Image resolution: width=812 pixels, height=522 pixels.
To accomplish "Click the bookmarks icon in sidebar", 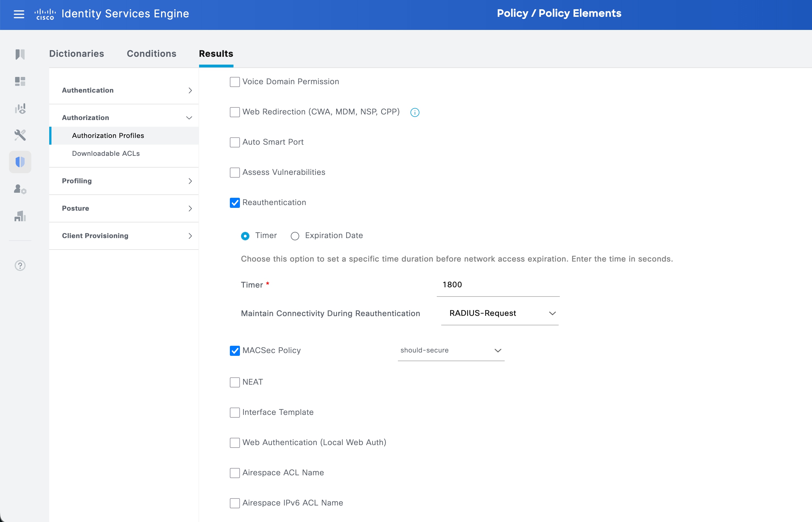I will 20,54.
